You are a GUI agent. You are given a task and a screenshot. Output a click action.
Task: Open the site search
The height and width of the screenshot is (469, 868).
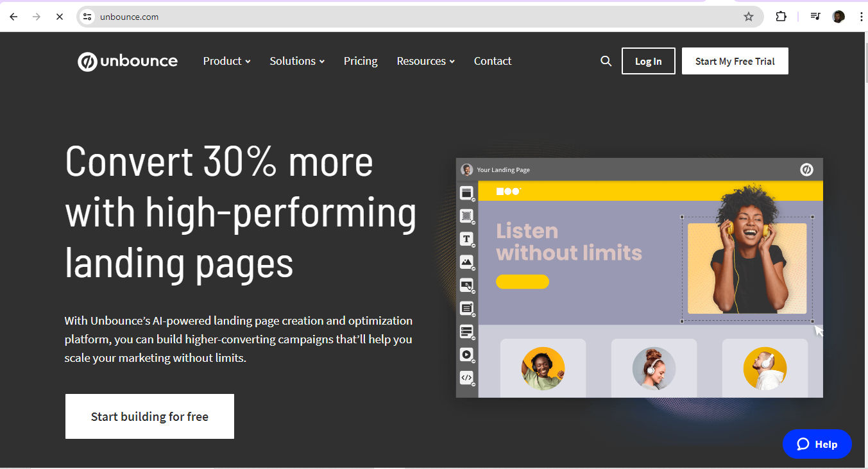point(606,61)
